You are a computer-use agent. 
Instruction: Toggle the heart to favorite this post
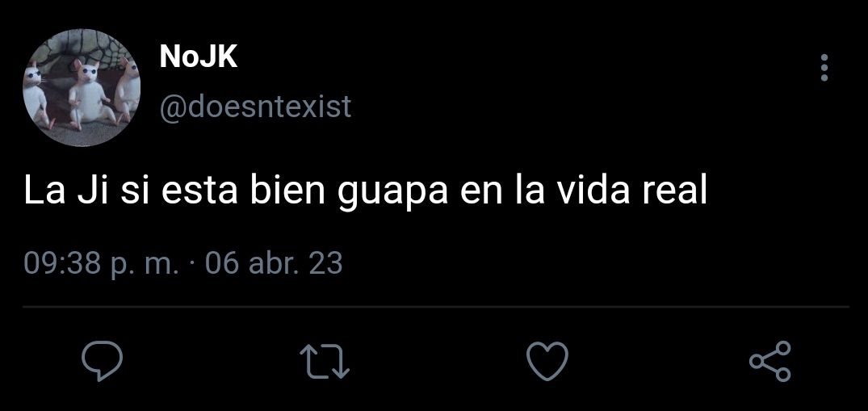(547, 361)
